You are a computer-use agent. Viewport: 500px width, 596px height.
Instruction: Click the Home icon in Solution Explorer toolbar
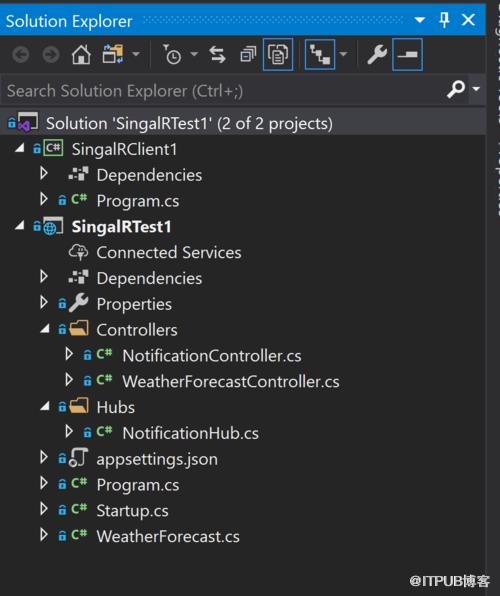81,54
